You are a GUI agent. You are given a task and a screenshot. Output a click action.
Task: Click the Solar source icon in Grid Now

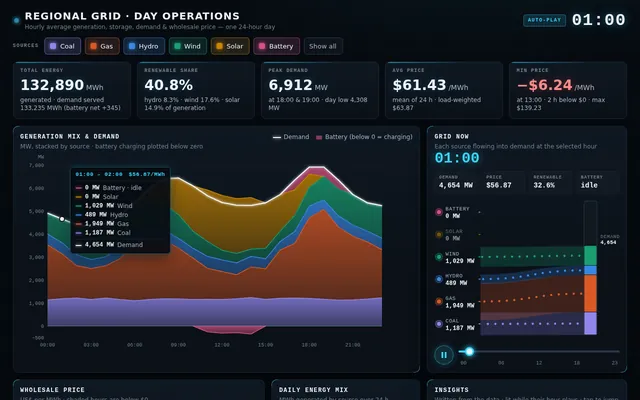(439, 234)
